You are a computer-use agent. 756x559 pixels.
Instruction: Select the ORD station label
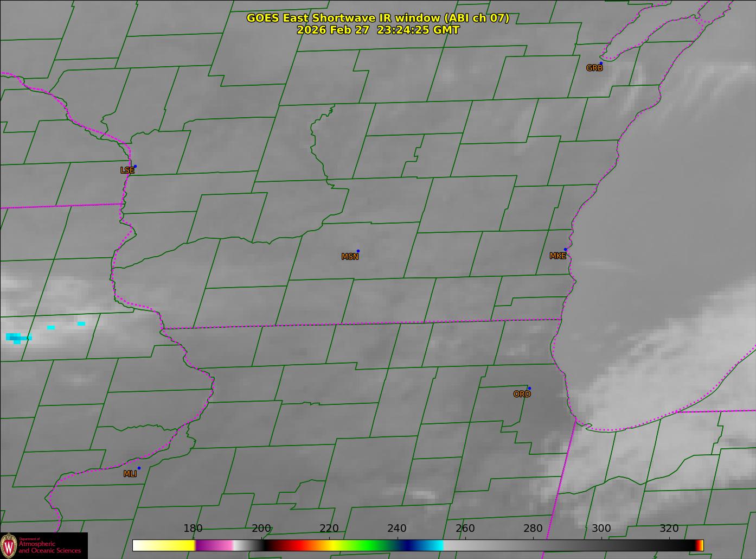tap(522, 395)
